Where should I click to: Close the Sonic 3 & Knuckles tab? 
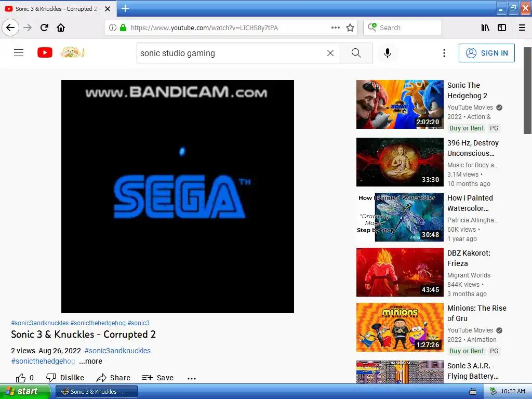tap(108, 9)
